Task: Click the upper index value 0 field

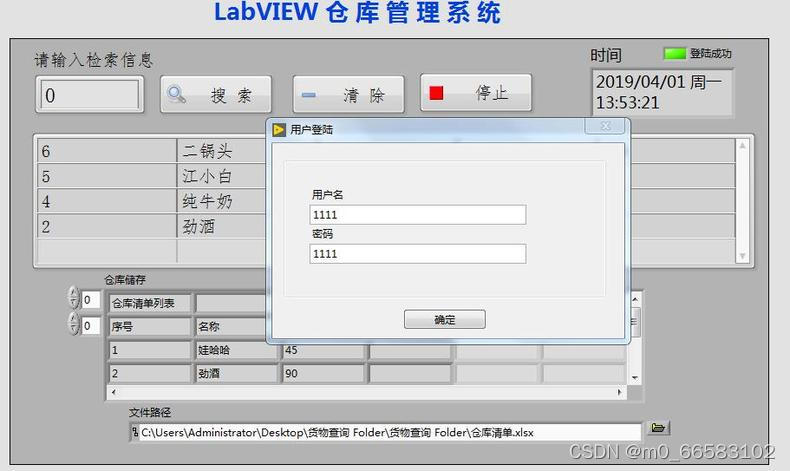Action: [91, 300]
